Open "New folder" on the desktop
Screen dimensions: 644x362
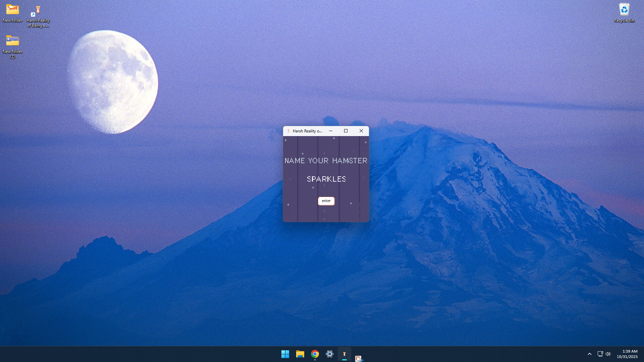coord(12,10)
